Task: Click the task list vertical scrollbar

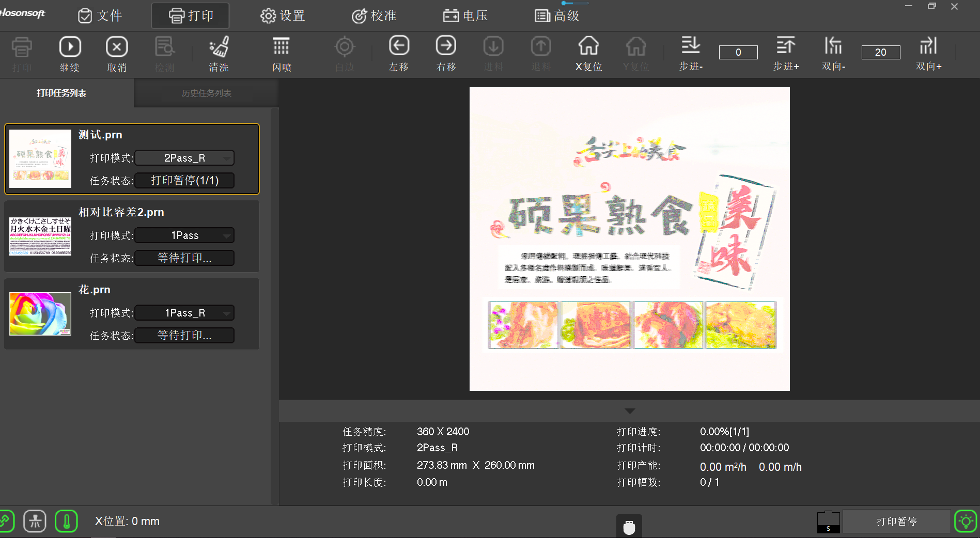Action: tap(275, 306)
